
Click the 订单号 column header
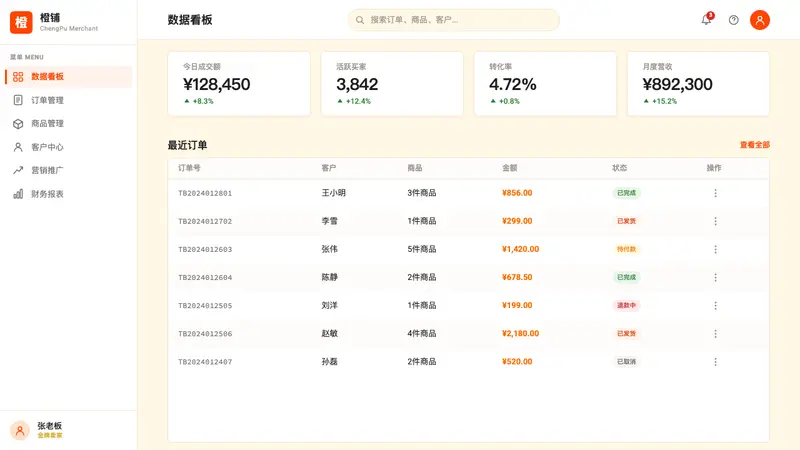pyautogui.click(x=189, y=168)
